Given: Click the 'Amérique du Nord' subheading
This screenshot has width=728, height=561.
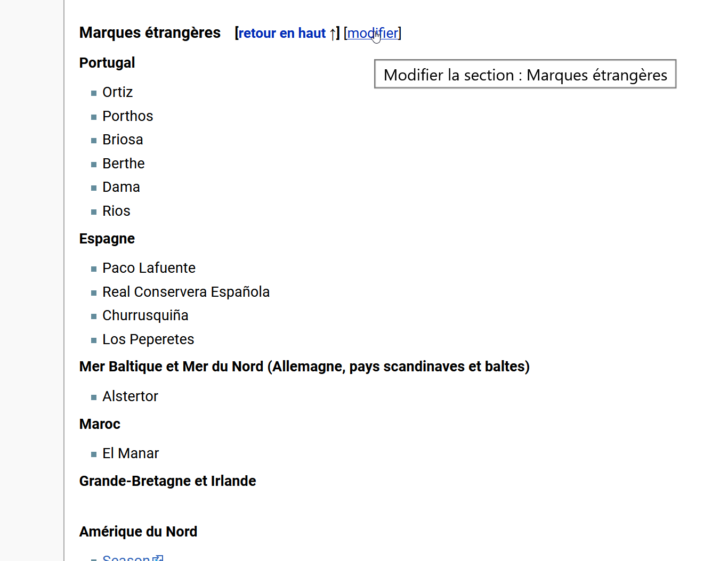Looking at the screenshot, I should [x=138, y=532].
